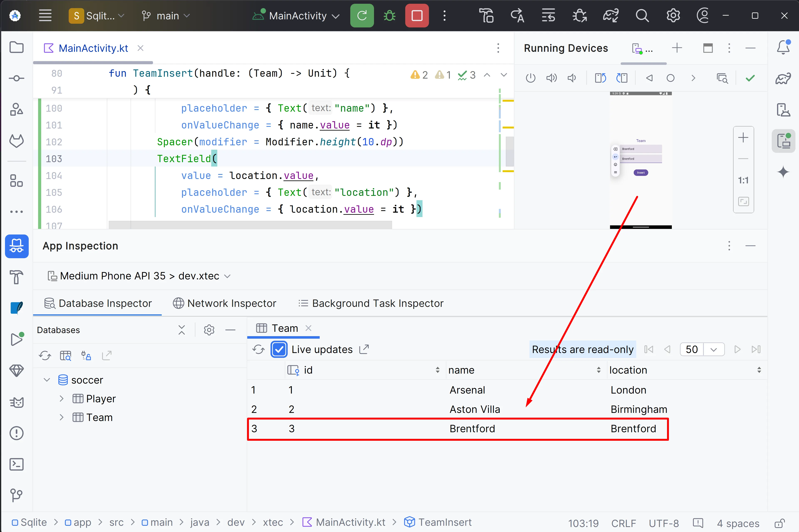The height and width of the screenshot is (532, 799).
Task: Expand the Player table node
Action: point(61,398)
